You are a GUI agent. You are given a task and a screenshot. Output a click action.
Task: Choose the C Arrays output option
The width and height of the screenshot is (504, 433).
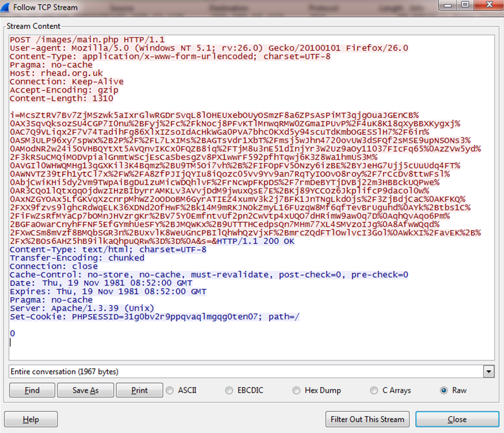374,390
